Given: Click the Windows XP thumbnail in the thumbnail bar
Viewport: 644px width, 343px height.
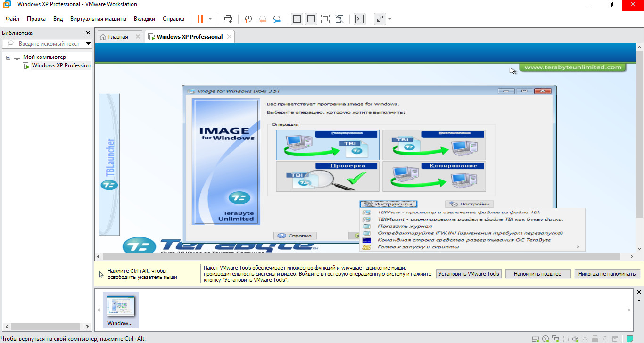Looking at the screenshot, I should coord(121,309).
